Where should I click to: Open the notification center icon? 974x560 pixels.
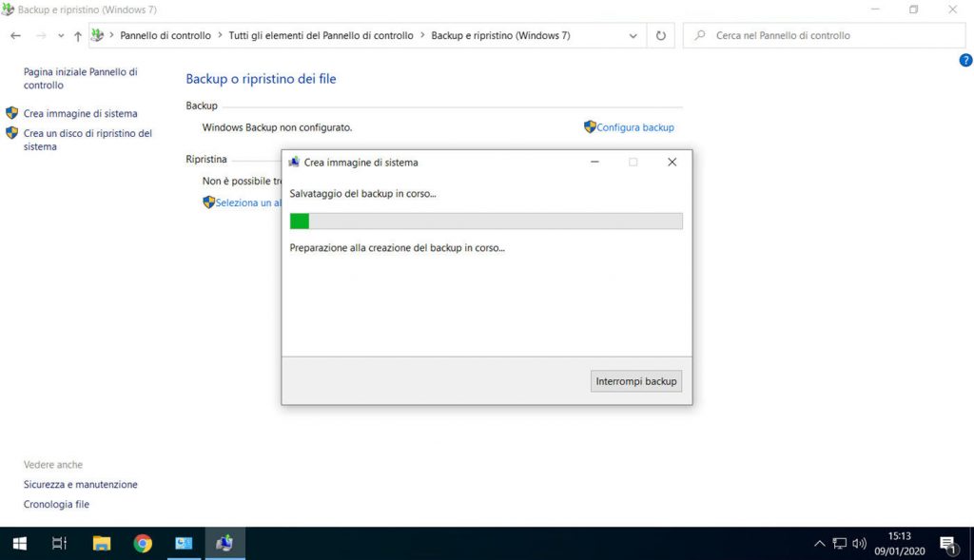tap(948, 544)
